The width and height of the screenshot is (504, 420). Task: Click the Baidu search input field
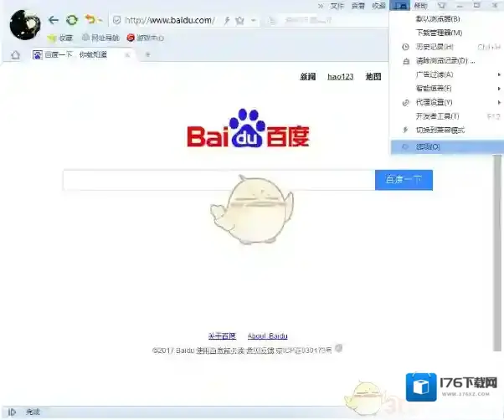pos(219,180)
